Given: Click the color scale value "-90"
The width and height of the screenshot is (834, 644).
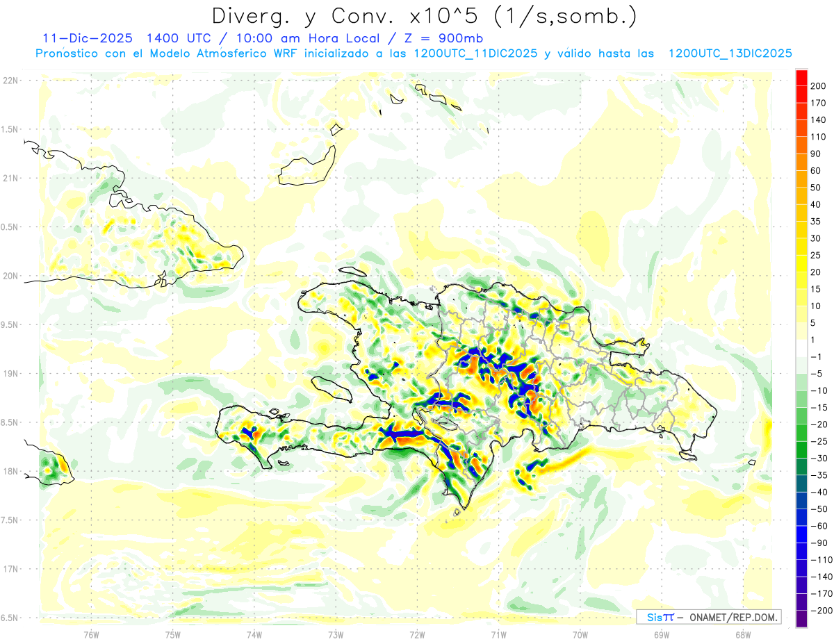Looking at the screenshot, I should point(819,543).
